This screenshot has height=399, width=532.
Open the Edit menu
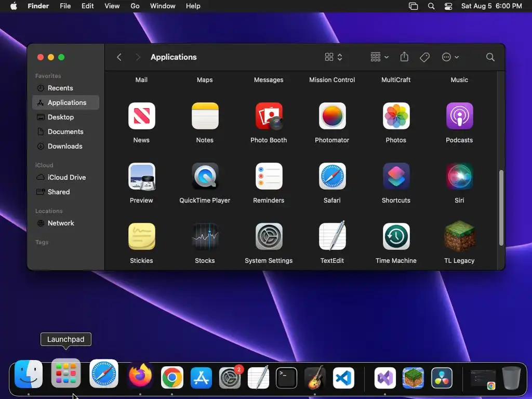pyautogui.click(x=87, y=6)
